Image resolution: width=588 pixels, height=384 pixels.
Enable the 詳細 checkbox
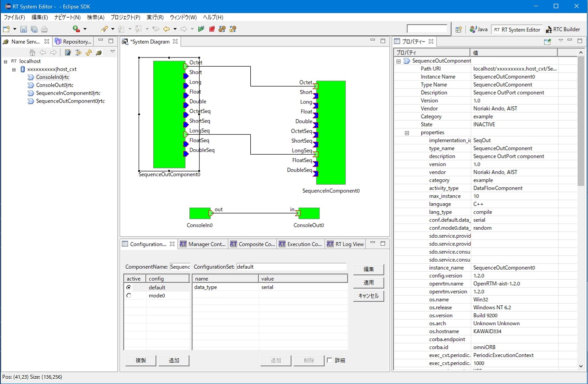[x=330, y=361]
